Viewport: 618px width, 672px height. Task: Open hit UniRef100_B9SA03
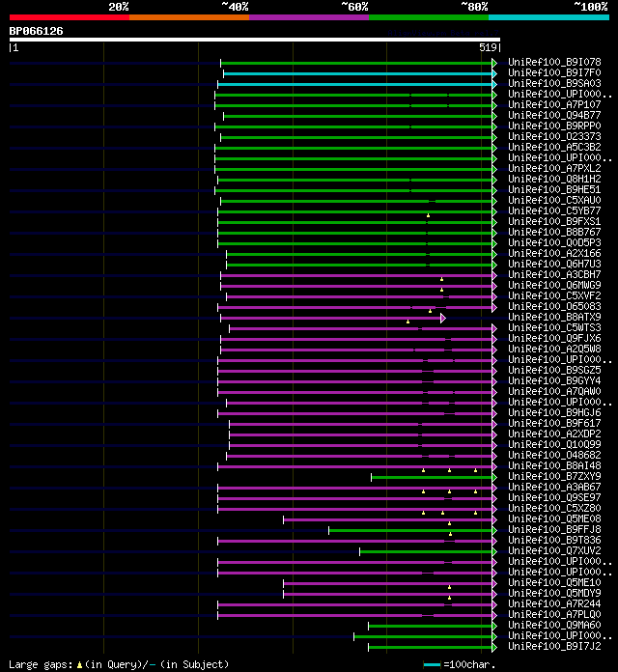point(554,84)
